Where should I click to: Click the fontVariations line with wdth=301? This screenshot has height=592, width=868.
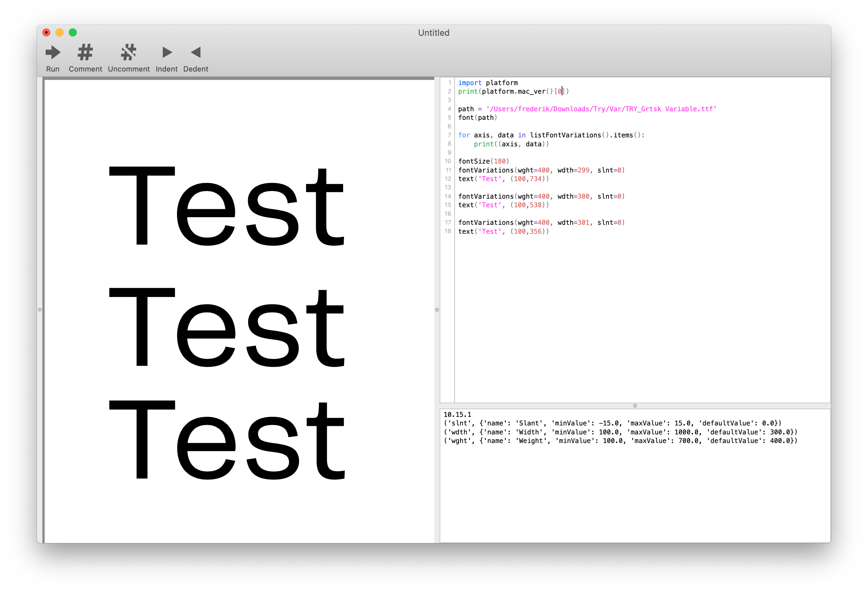pos(541,222)
